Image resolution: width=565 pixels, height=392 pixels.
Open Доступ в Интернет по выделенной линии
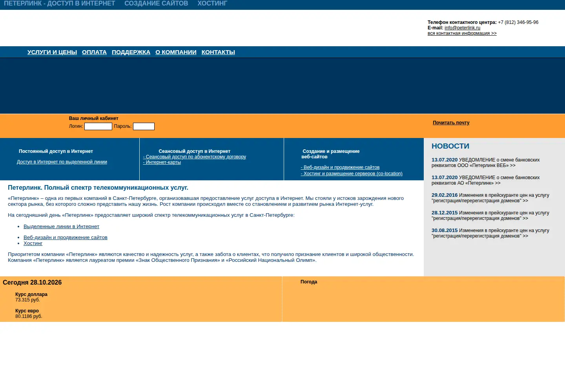(62, 162)
